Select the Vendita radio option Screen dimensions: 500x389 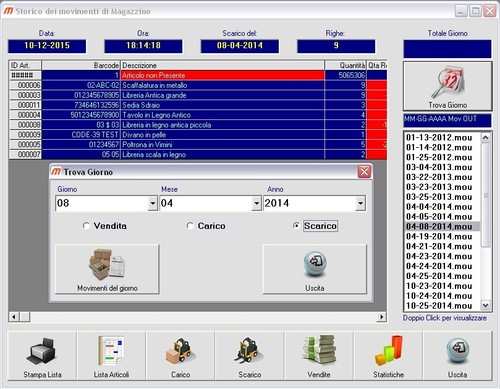pos(105,226)
